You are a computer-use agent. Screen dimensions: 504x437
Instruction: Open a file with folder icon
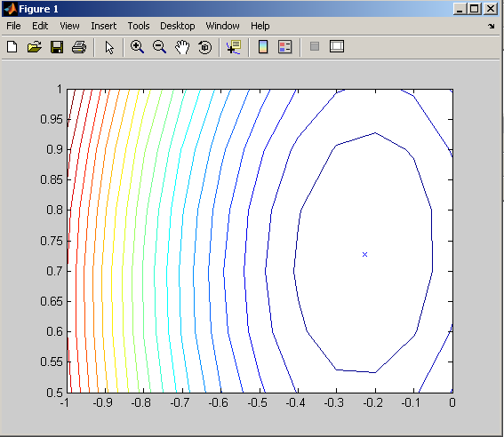click(x=35, y=47)
